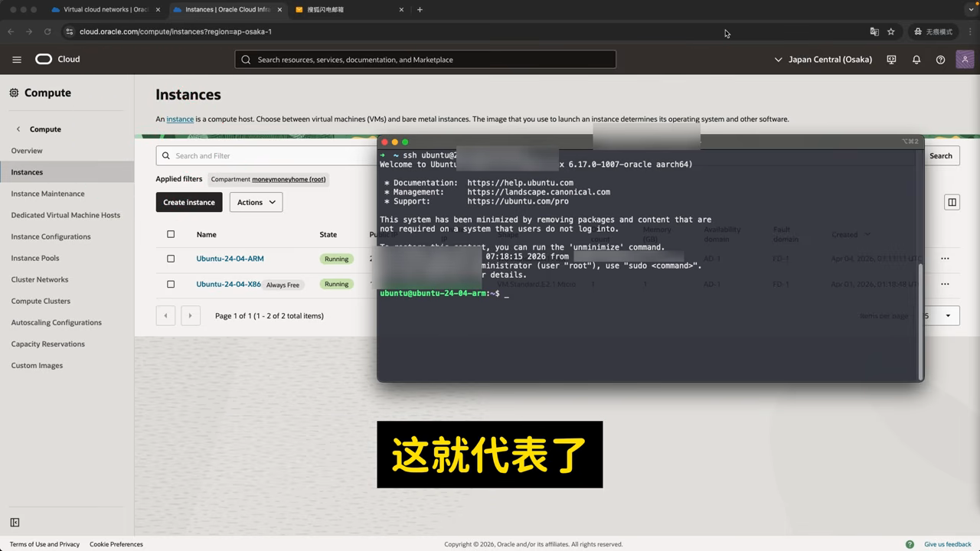Open the Cloud Shell developer tools icon
This screenshot has height=551, width=980.
pyautogui.click(x=891, y=60)
